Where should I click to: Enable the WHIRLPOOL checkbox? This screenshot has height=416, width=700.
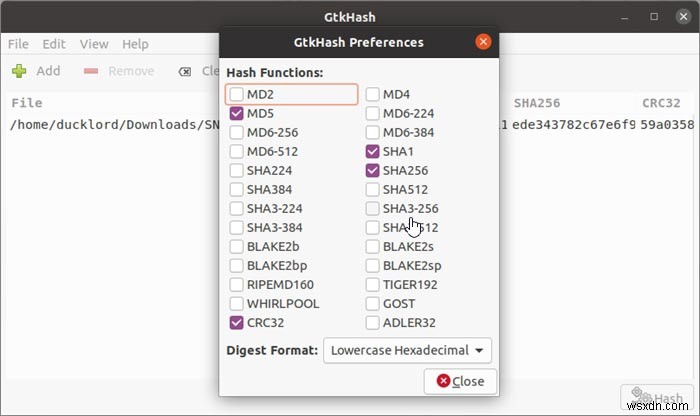(x=236, y=304)
